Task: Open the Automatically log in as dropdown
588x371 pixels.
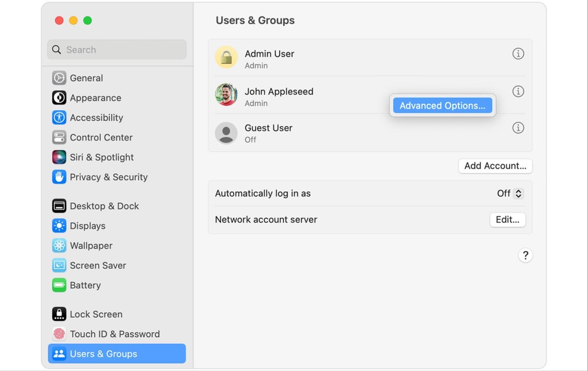Action: point(510,193)
